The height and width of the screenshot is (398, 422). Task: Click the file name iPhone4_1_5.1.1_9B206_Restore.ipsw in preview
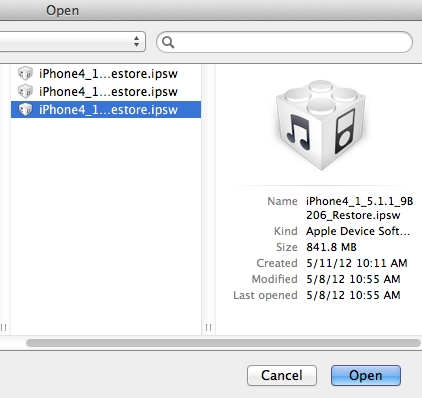(360, 208)
